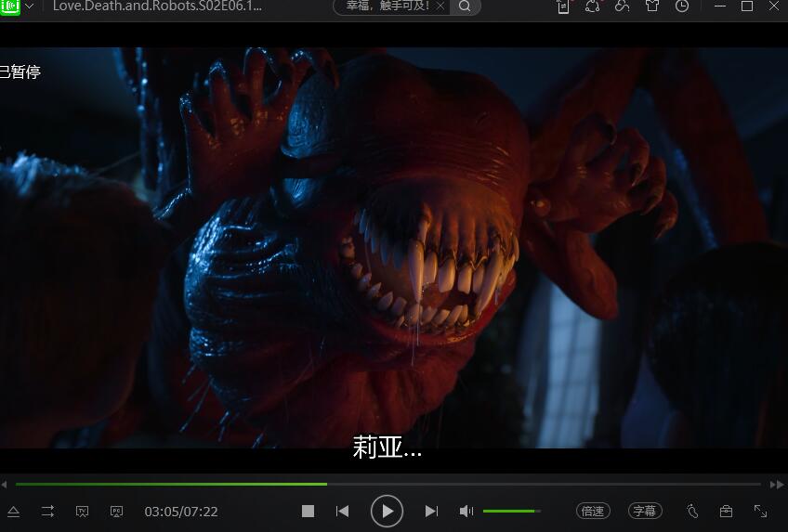The width and height of the screenshot is (788, 532).
Task: Click the Love.Death.and.Robots file title
Action: tap(157, 6)
